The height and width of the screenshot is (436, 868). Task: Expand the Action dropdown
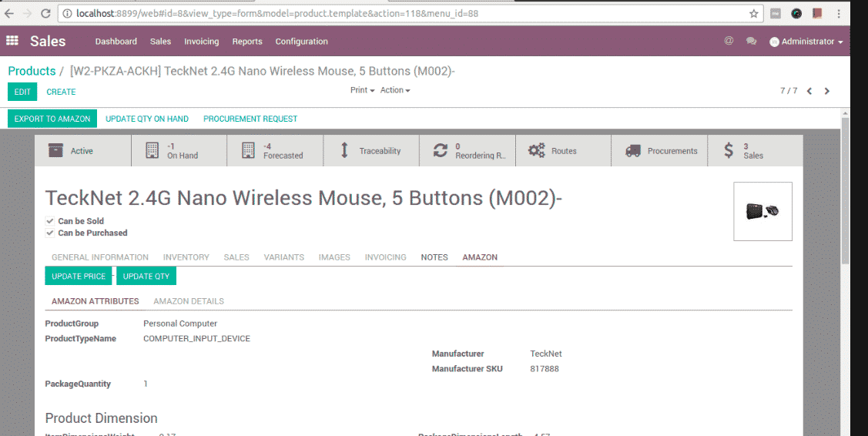click(395, 90)
